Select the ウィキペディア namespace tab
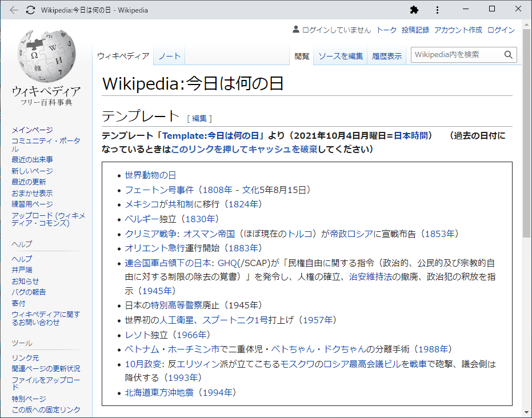The image size is (532, 418). coord(123,56)
